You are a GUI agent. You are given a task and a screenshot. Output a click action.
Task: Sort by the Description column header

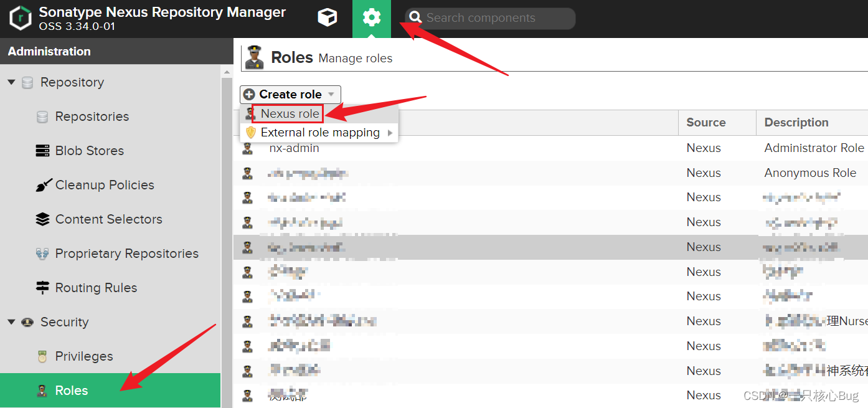796,123
